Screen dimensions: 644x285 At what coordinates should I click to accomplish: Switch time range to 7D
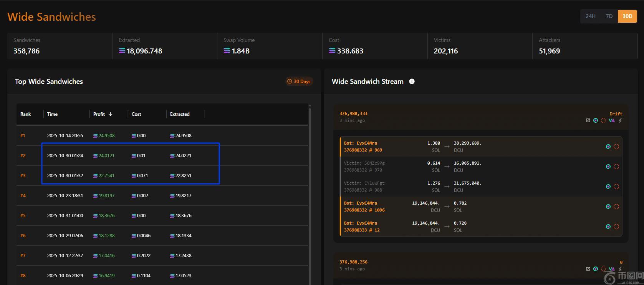pos(609,16)
